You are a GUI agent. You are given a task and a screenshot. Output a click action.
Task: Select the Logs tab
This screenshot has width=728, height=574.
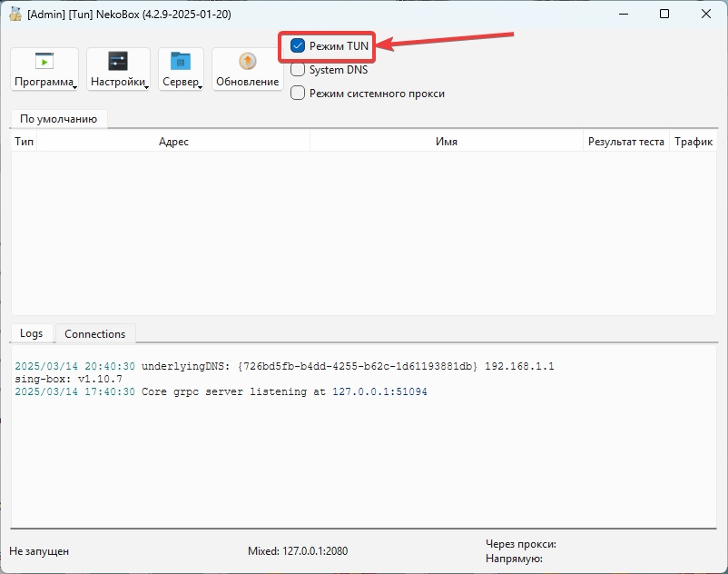[32, 333]
